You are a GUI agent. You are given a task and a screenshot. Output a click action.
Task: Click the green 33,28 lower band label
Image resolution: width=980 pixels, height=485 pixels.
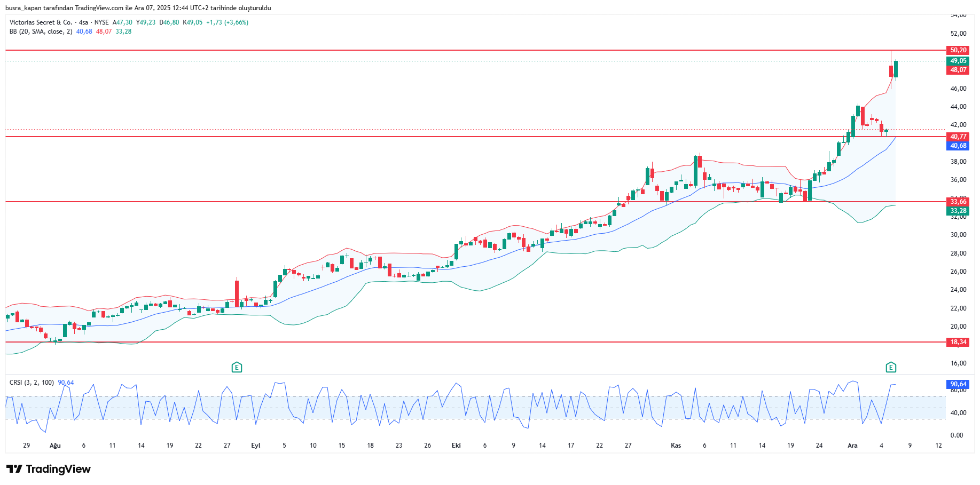tap(958, 211)
